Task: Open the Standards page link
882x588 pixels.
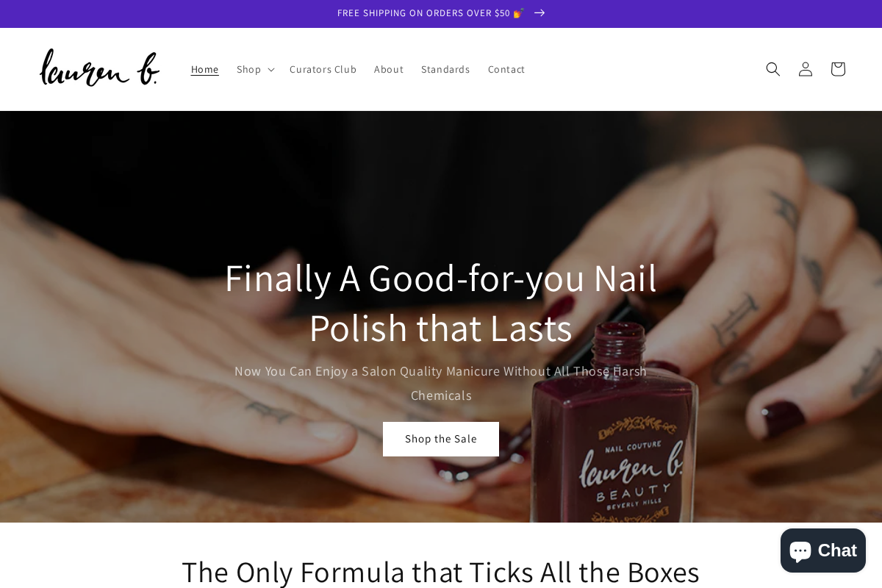Action: click(445, 69)
